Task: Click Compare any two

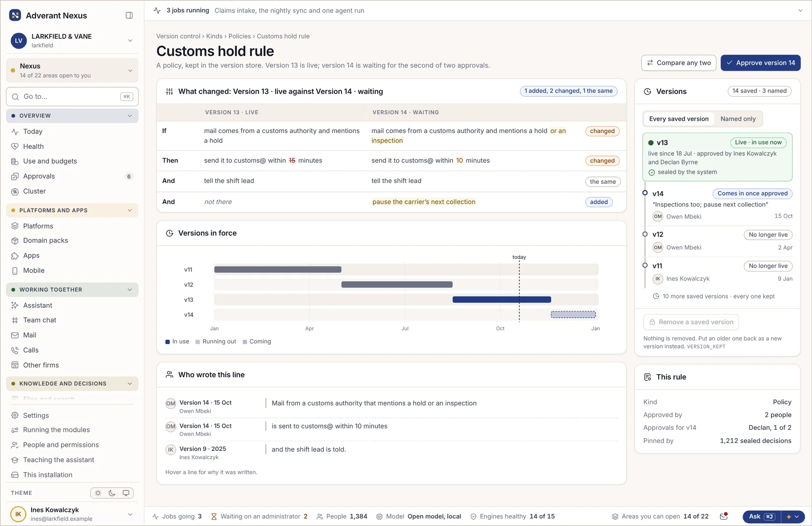Action: click(678, 63)
